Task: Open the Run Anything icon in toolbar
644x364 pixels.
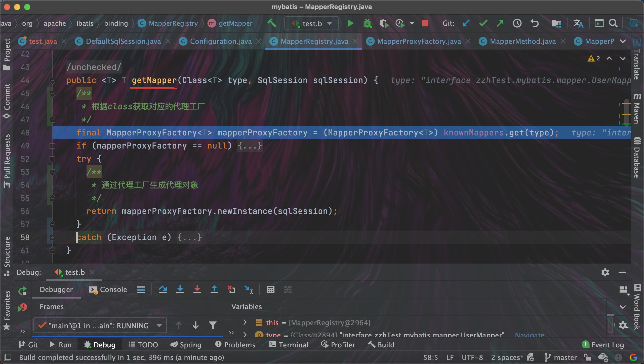Action: pyautogui.click(x=599, y=23)
